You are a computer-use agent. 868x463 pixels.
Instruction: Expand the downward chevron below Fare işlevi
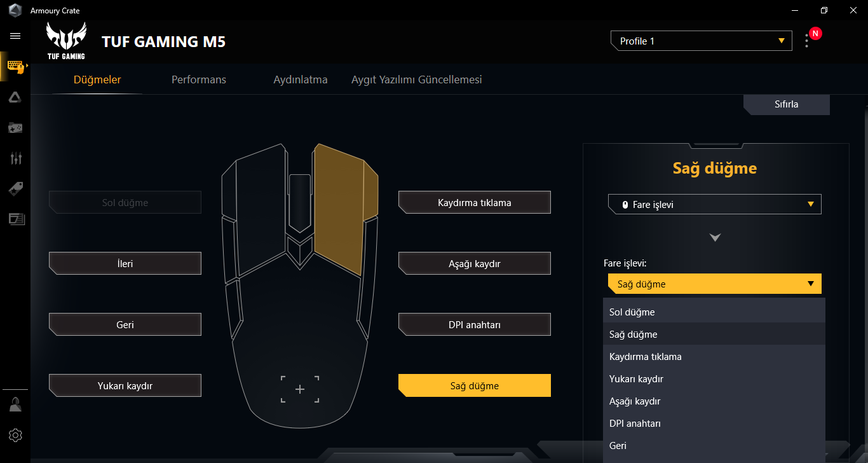715,237
